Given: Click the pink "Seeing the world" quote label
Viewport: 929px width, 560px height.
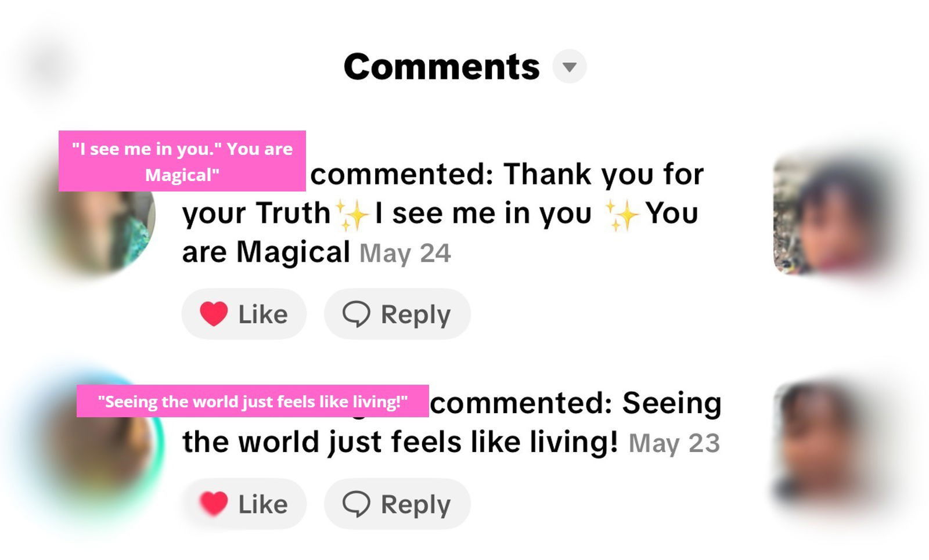Looking at the screenshot, I should [x=253, y=401].
